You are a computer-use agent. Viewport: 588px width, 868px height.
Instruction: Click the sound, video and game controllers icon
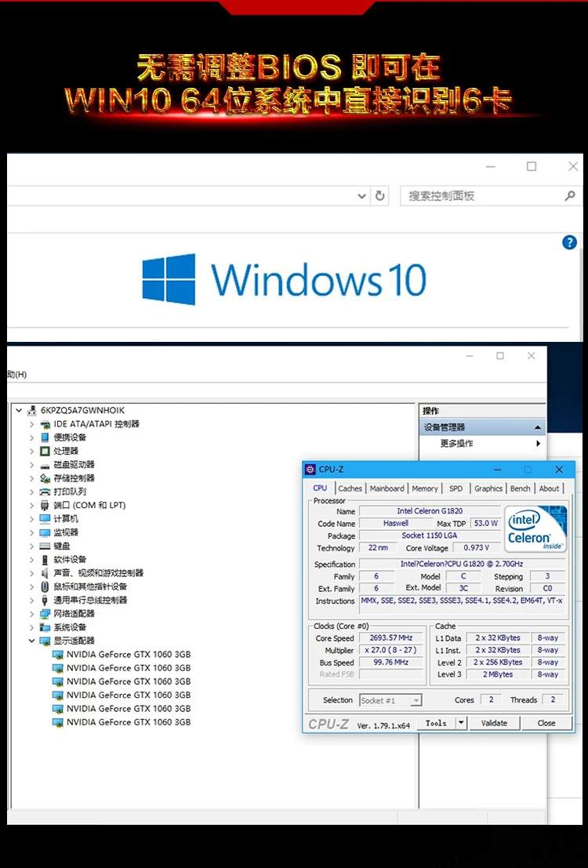[45, 573]
